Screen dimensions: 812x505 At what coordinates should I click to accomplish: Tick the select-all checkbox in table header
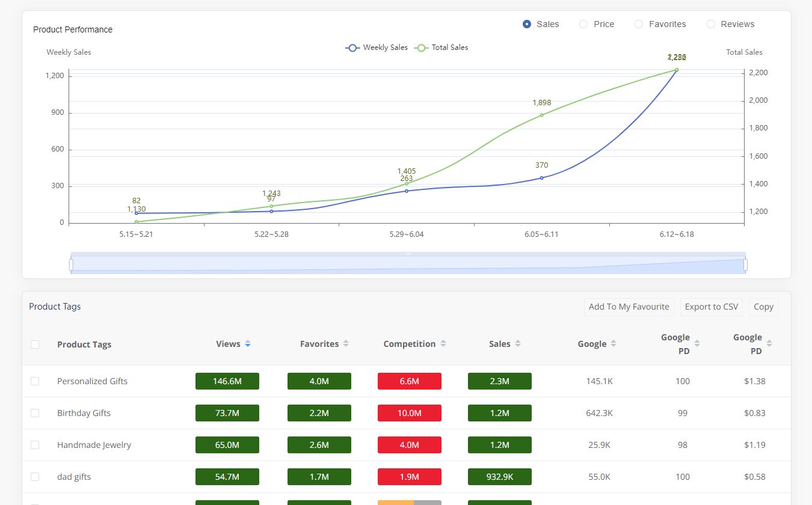(x=35, y=344)
